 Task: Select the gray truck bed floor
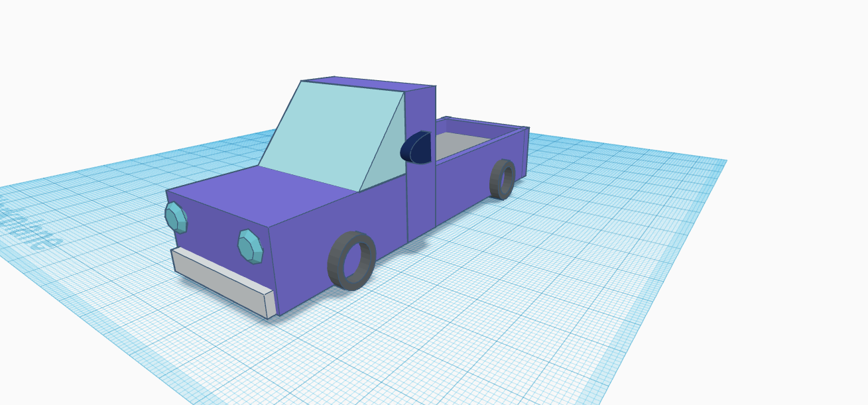click(x=460, y=144)
